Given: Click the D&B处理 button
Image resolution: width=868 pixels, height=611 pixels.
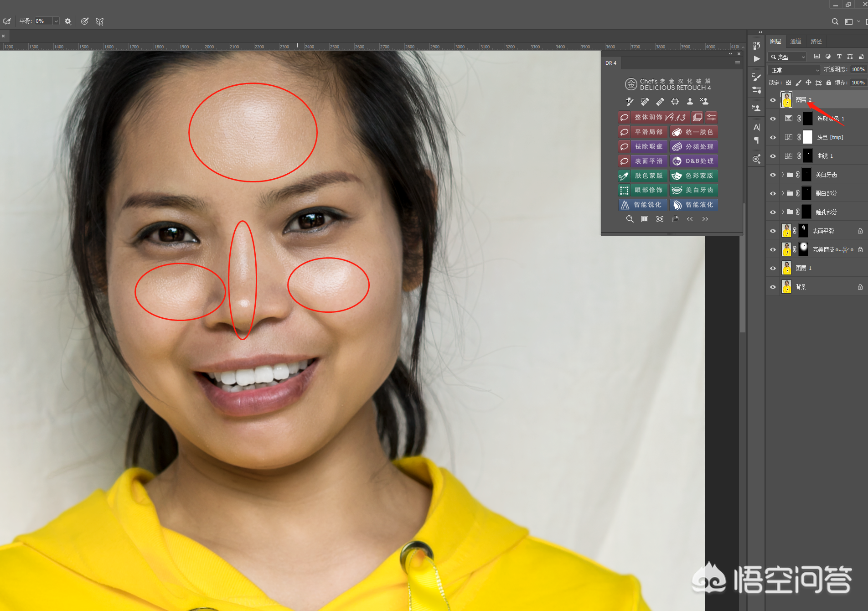Looking at the screenshot, I should 694,161.
